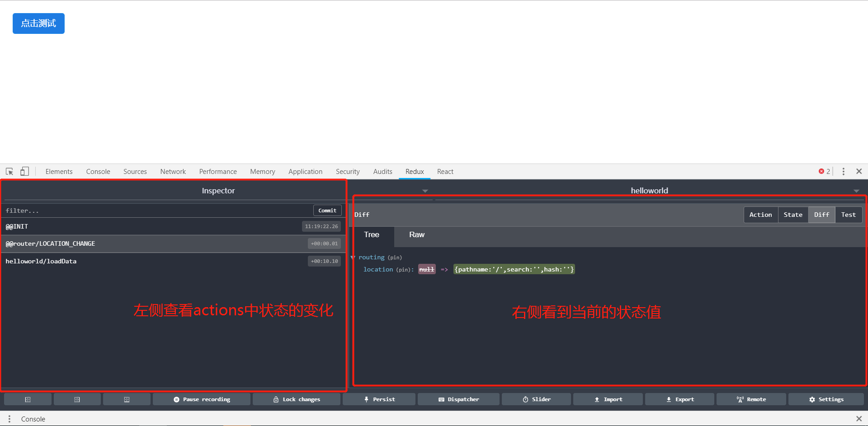Click the new pathname object value
The image size is (868, 426).
point(514,270)
